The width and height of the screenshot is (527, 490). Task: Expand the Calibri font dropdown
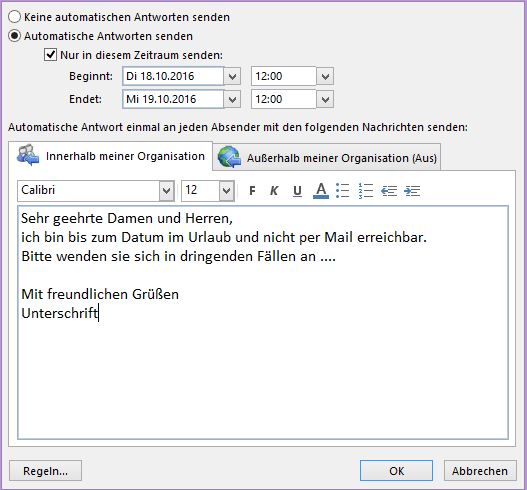pos(166,191)
